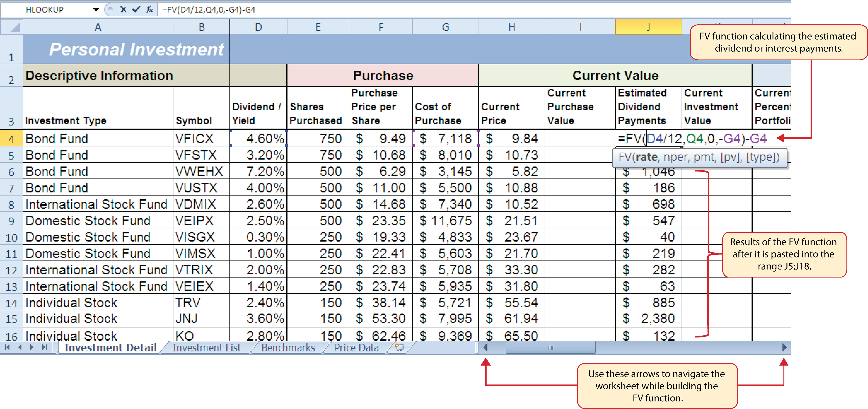868x409 pixels.
Task: Click the rate argument in FV tooltip
Action: click(646, 157)
